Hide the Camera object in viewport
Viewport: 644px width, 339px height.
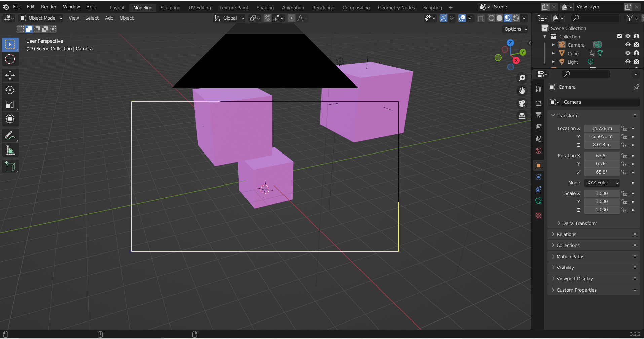click(x=628, y=44)
